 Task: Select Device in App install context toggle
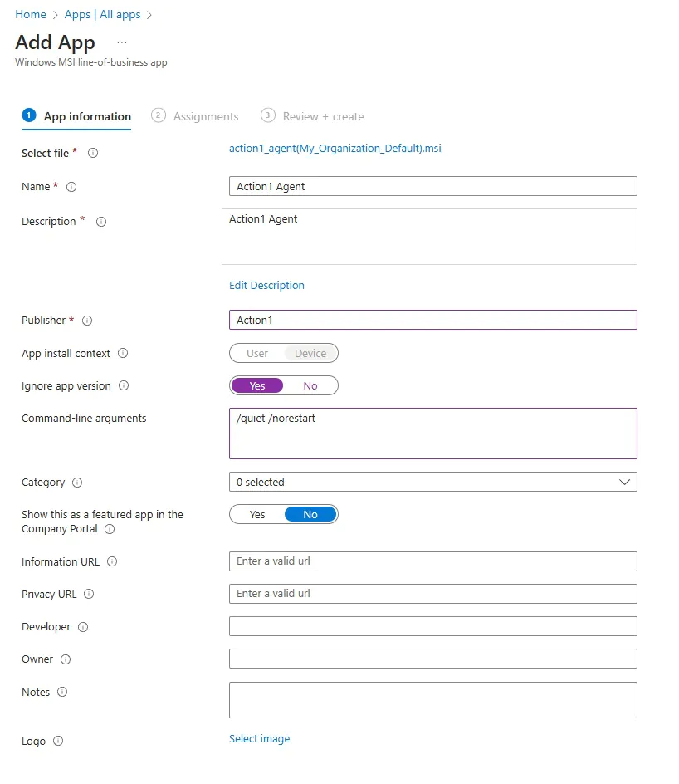(310, 353)
